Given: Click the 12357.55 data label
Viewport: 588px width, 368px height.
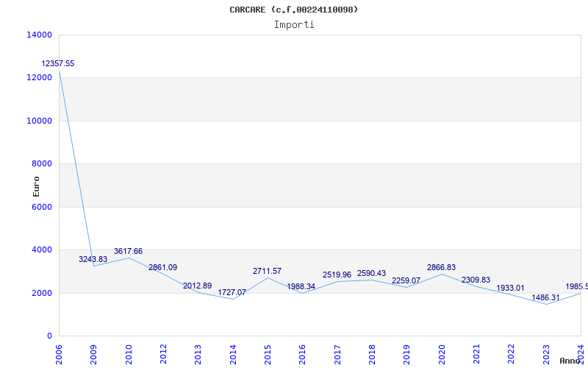Looking at the screenshot, I should (58, 63).
